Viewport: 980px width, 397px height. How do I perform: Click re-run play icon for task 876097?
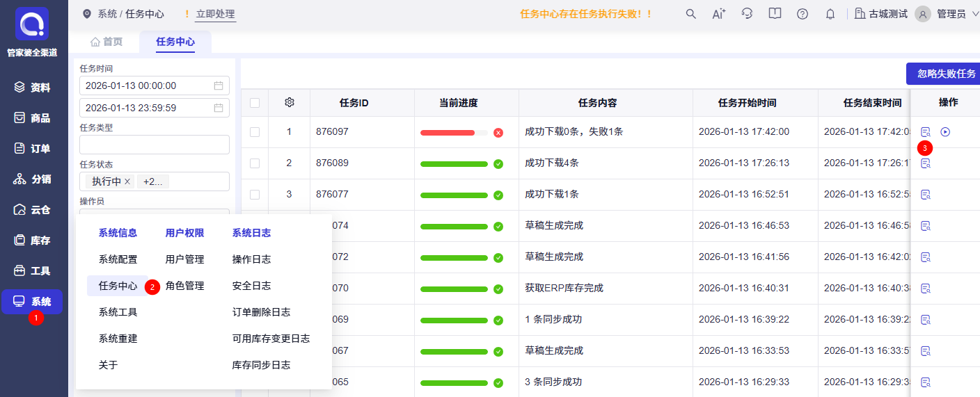pyautogui.click(x=945, y=131)
